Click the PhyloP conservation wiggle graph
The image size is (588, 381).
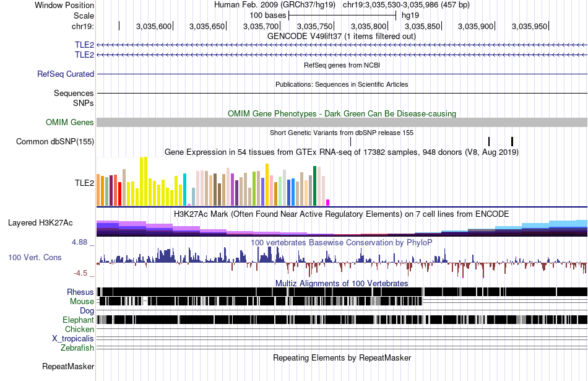point(342,263)
